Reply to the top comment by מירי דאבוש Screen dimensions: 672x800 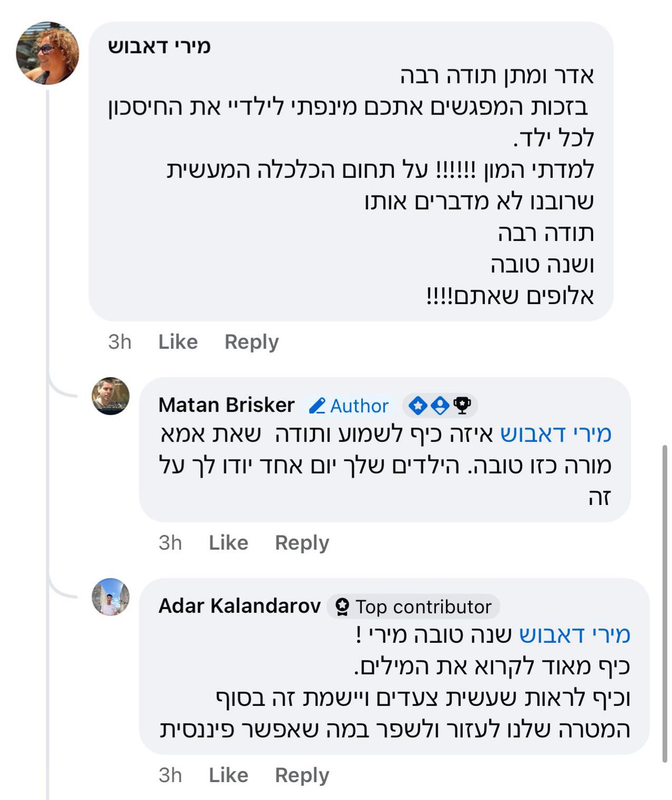tap(251, 342)
